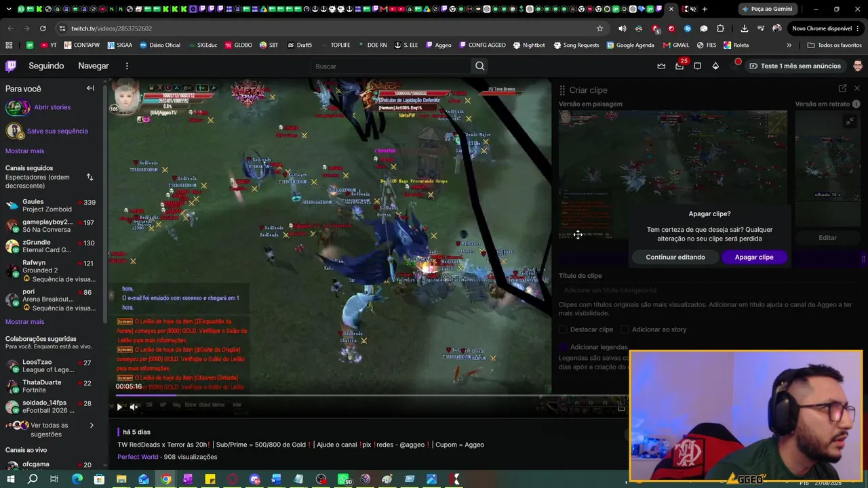Open the Windows Start menu
The image size is (868, 488).
11,479
